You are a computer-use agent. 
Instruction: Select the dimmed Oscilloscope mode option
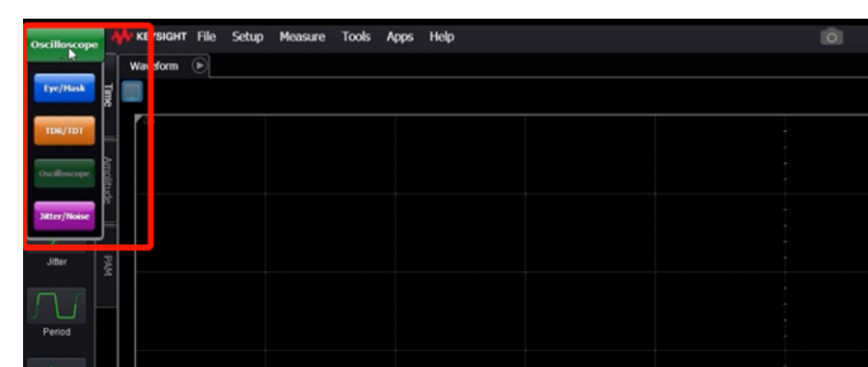[x=64, y=174]
